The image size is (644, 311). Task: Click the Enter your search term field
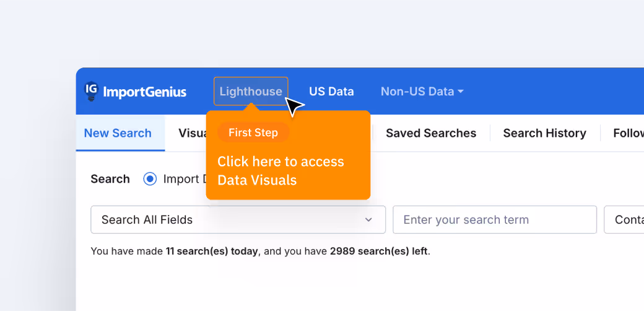494,220
